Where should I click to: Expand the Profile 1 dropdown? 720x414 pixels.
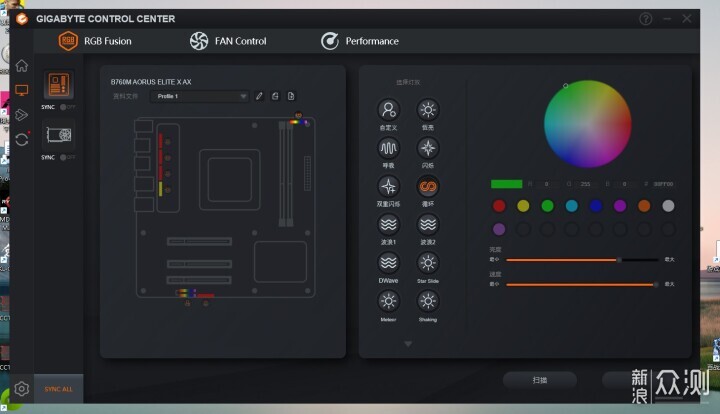200,96
